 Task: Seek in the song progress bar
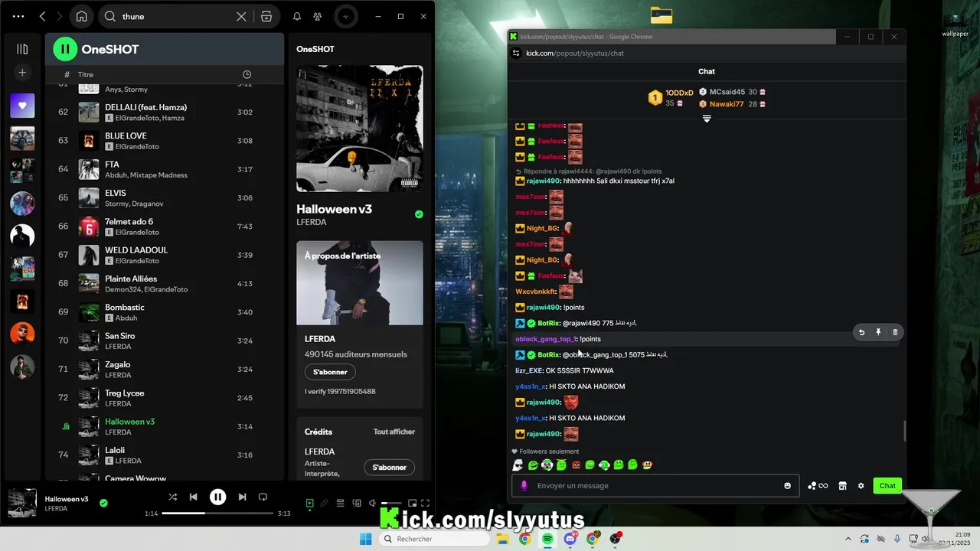[217, 513]
